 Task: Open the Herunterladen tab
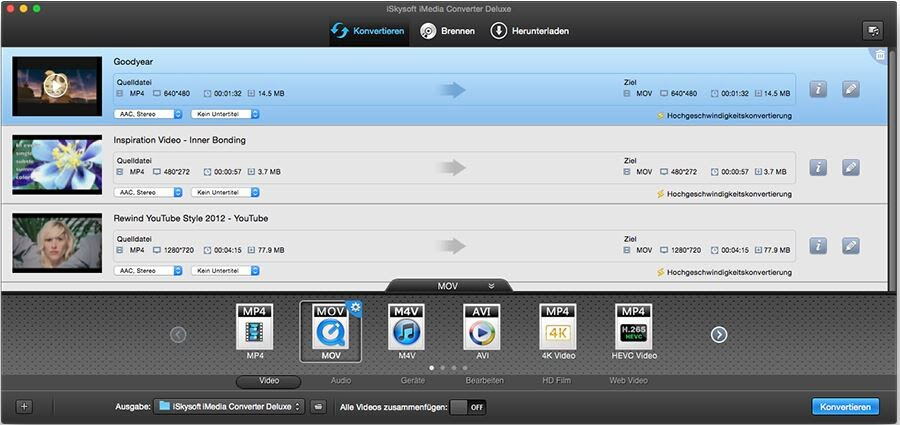coord(529,31)
